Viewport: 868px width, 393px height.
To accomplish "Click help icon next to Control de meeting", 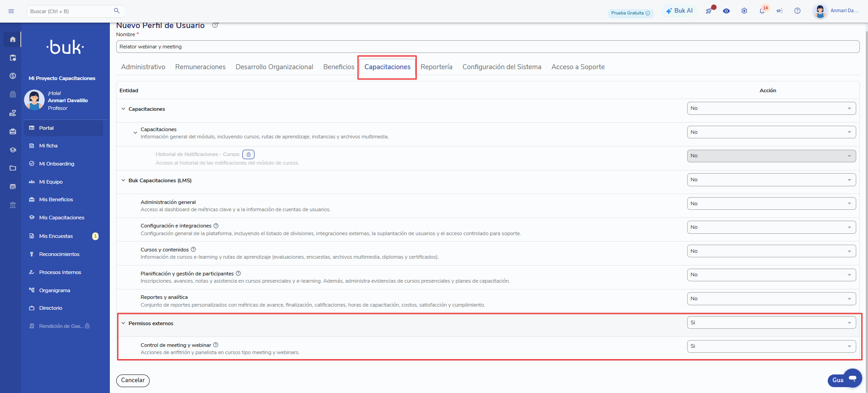I will (x=216, y=345).
